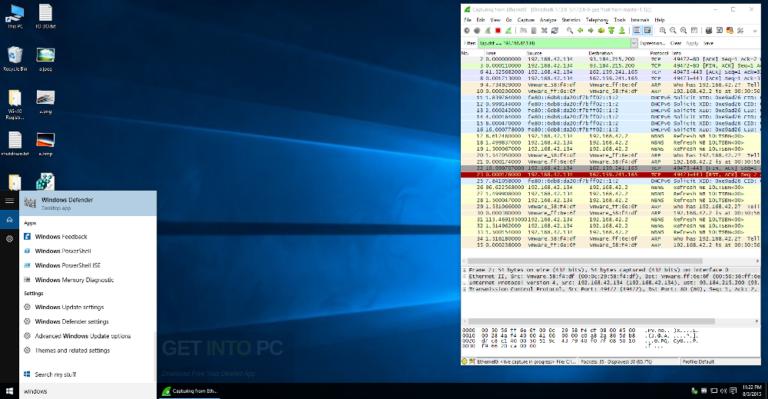Click the expert info yellow status icon
Screen dimensions: 768x399
[464, 361]
